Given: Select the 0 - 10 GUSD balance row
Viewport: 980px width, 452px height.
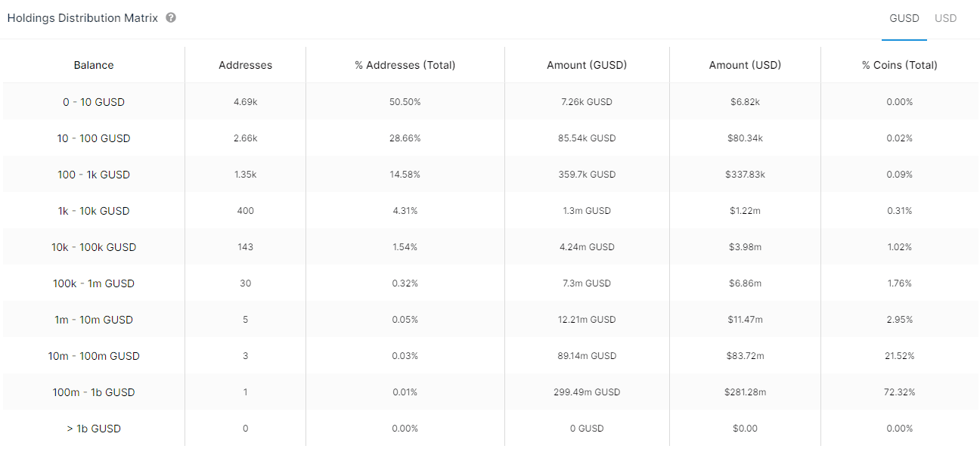Looking at the screenshot, I should pyautogui.click(x=94, y=102).
